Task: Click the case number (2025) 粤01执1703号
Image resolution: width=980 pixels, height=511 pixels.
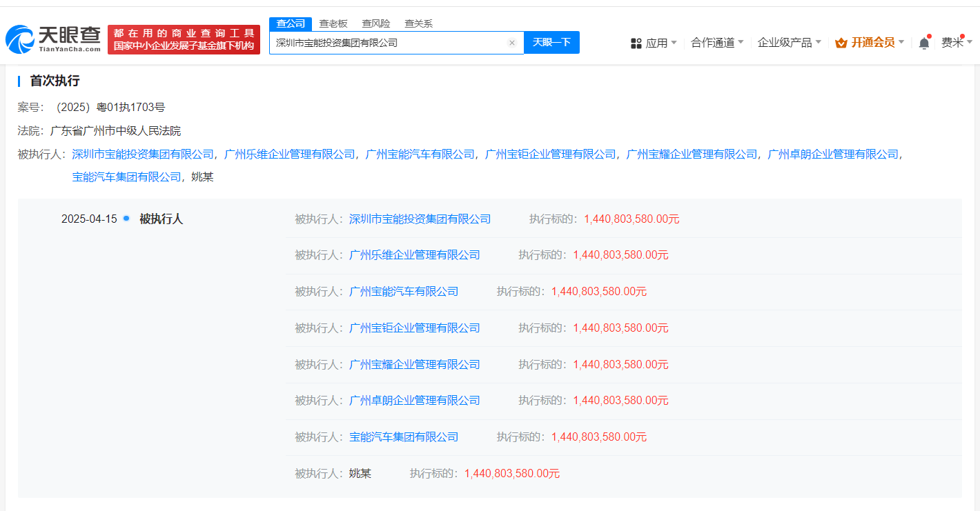Action: (108, 108)
